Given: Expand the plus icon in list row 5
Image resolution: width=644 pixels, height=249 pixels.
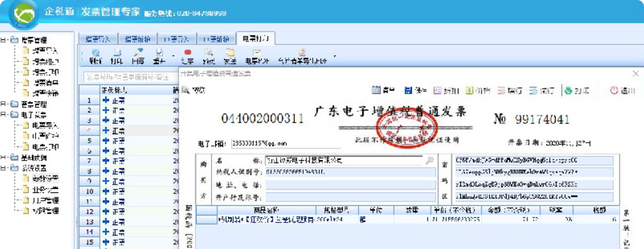Looking at the screenshot, I should point(106,141).
